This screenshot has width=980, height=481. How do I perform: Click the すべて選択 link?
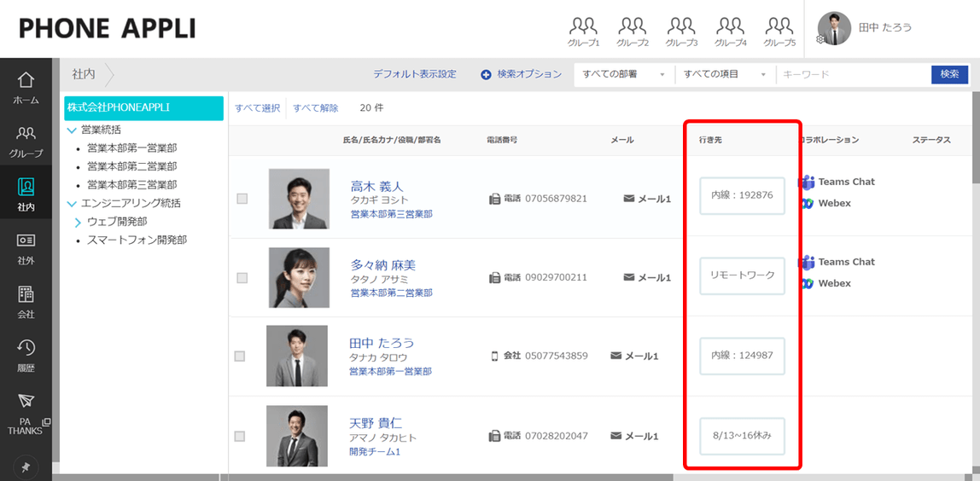[x=257, y=108]
